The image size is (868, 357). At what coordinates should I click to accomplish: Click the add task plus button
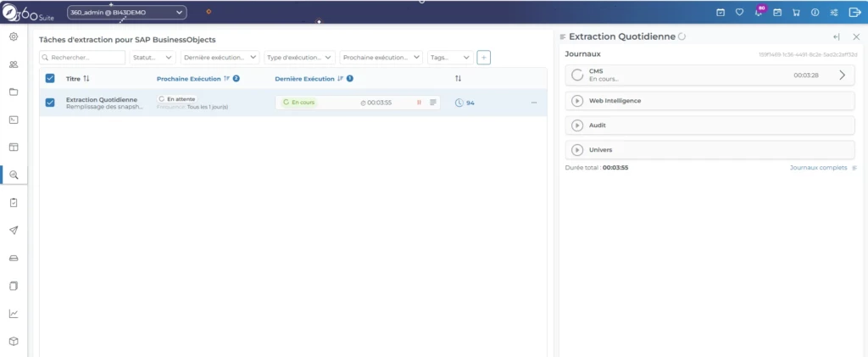(483, 58)
